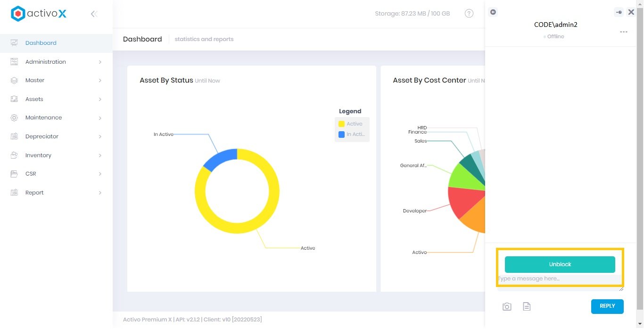Open the three-dot chat options menu
This screenshot has height=329, width=644.
pos(623,32)
